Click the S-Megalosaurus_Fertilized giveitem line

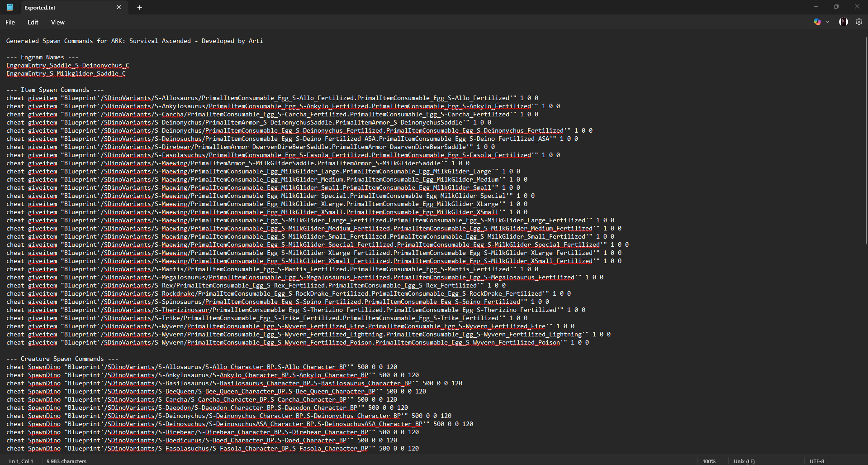(305, 277)
